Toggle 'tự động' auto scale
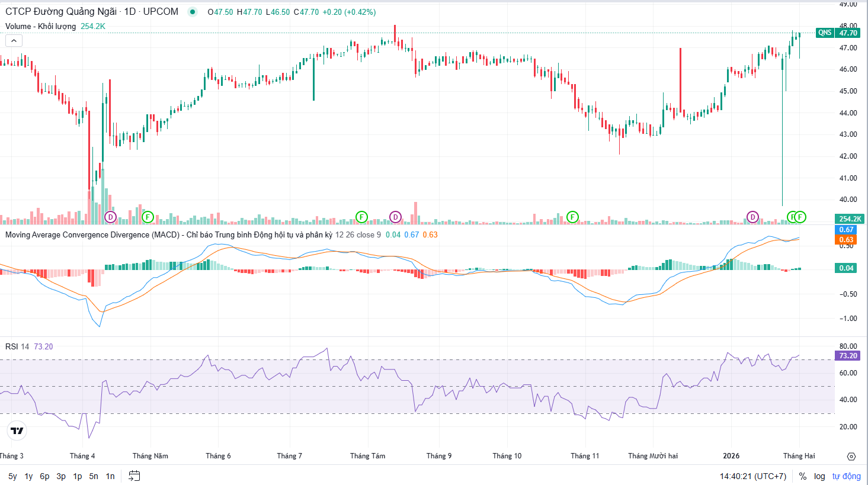The height and width of the screenshot is (485, 868). click(846, 476)
